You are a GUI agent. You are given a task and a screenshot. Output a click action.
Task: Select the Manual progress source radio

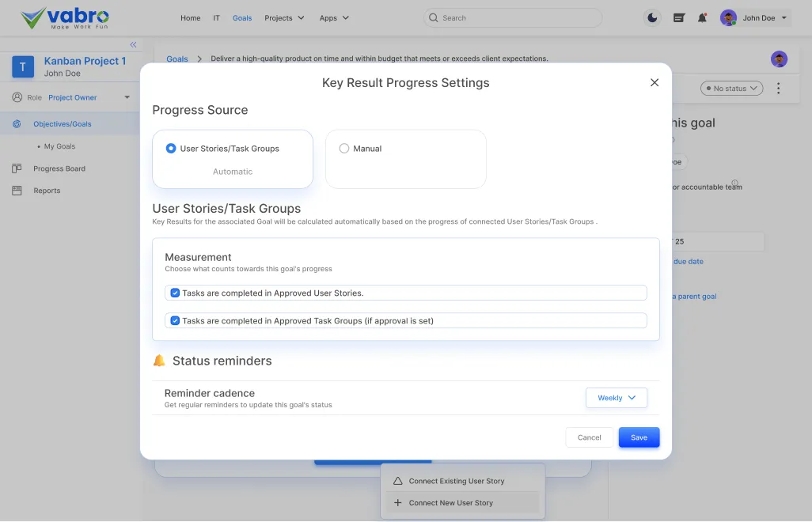pyautogui.click(x=344, y=149)
